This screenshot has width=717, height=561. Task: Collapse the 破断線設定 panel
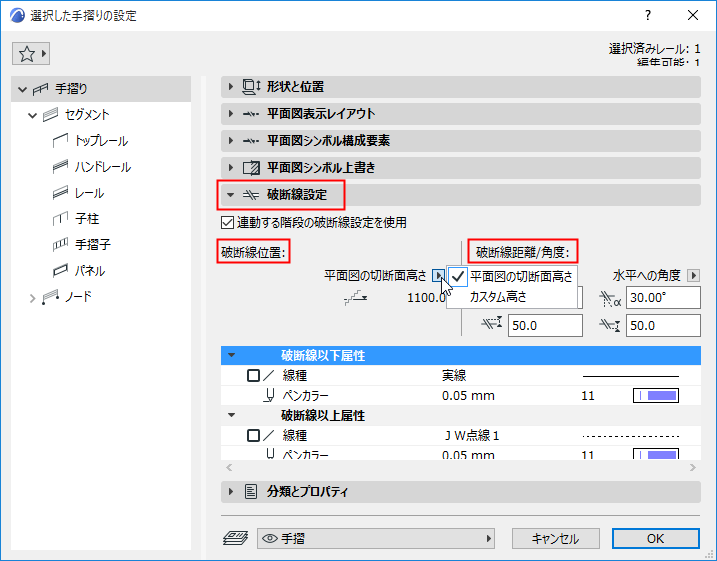[x=231, y=195]
